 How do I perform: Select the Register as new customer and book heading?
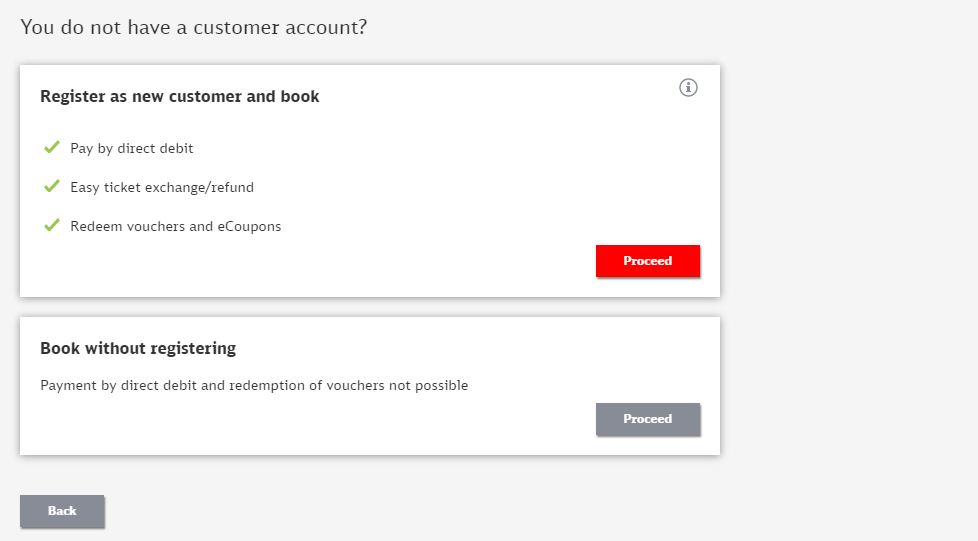point(180,97)
